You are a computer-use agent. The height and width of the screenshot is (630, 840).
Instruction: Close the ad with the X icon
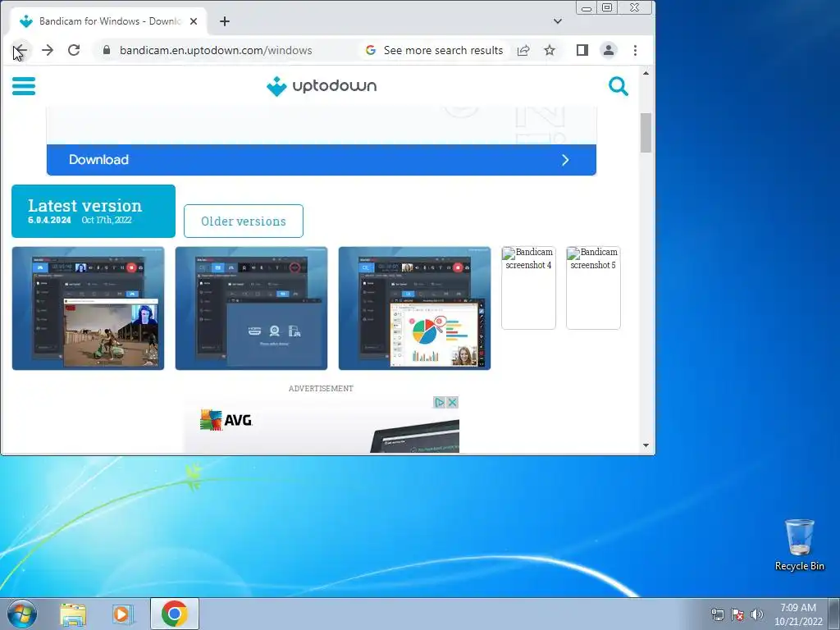[x=453, y=402]
